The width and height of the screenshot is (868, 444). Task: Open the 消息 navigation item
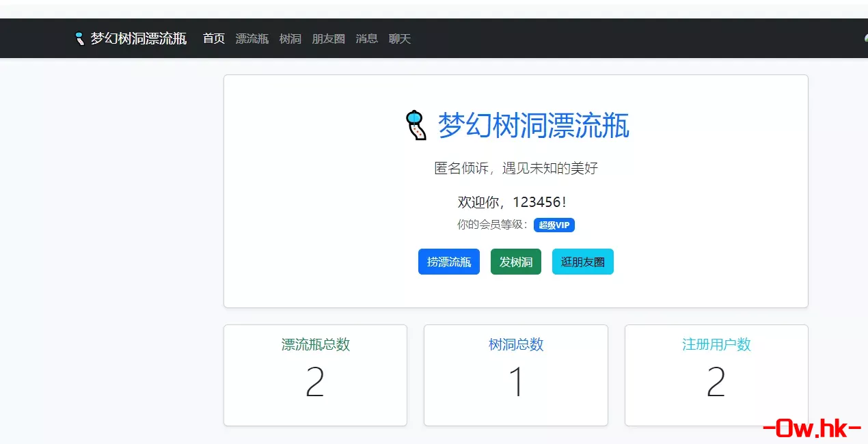click(367, 38)
